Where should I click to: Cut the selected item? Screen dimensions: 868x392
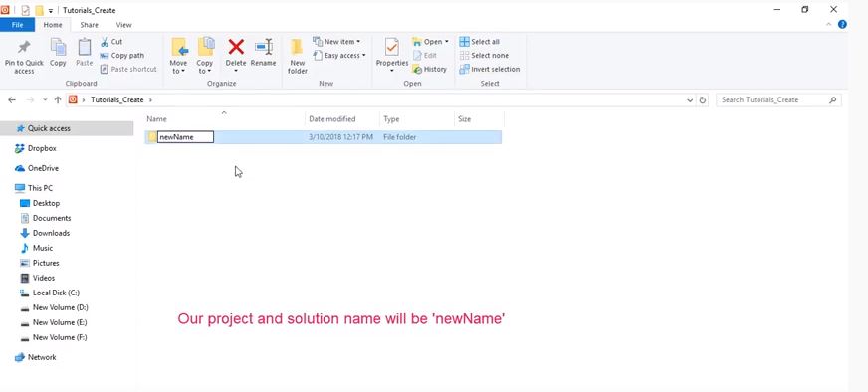[x=111, y=42]
